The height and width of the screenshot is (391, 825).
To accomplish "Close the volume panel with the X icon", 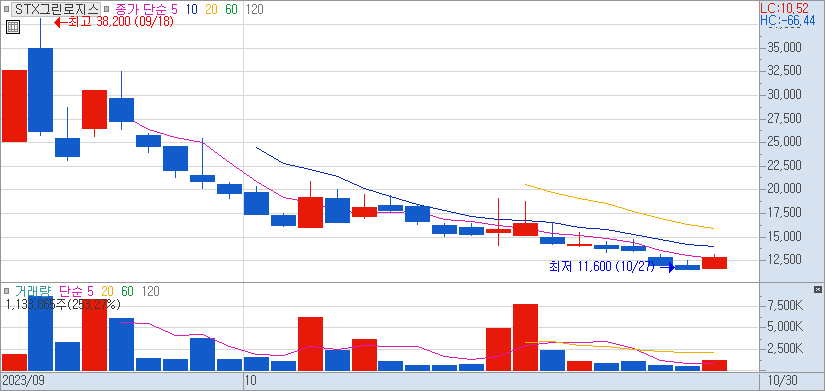I will 817,289.
